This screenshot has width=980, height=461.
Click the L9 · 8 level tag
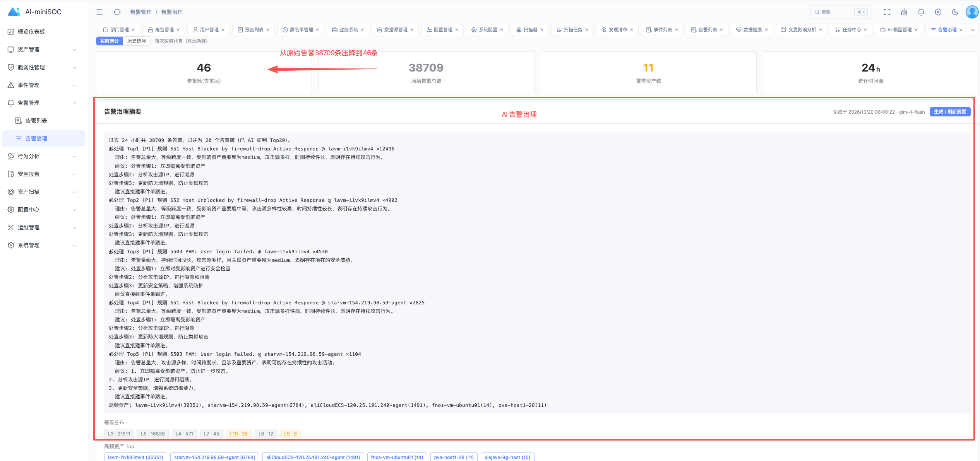290,434
